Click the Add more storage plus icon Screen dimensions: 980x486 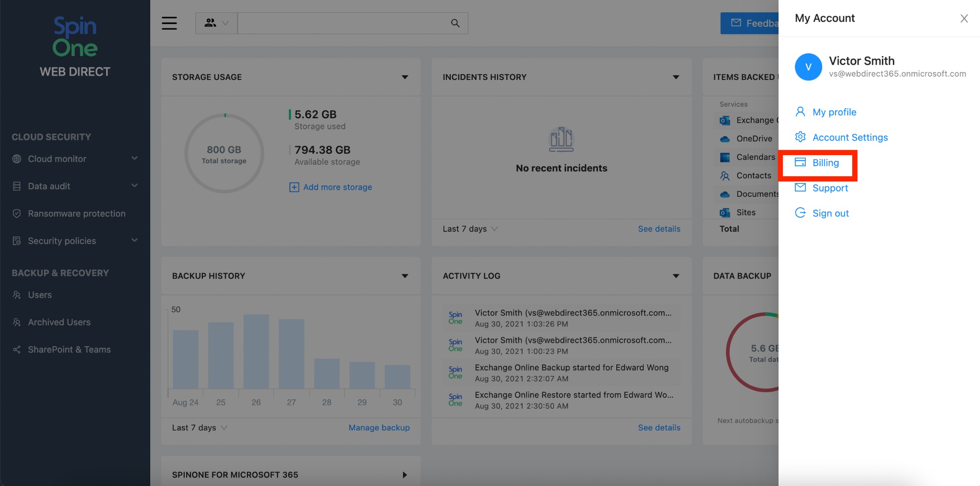click(x=294, y=187)
